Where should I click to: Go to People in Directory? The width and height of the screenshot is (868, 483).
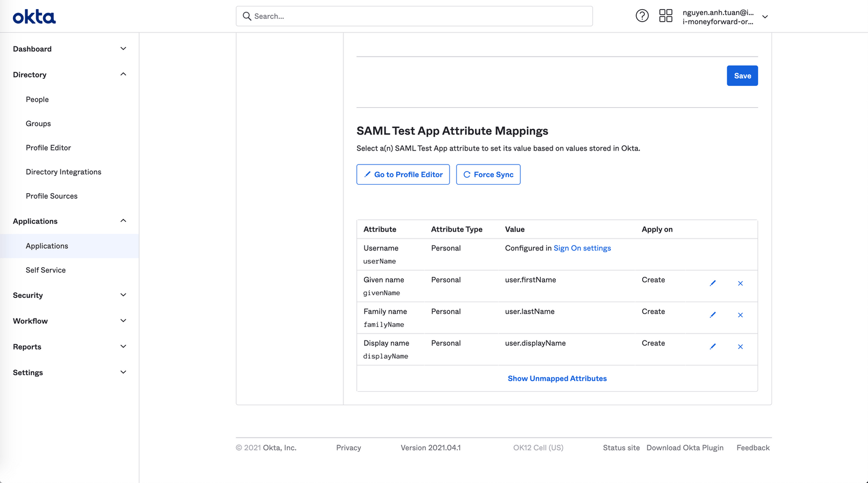[37, 99]
